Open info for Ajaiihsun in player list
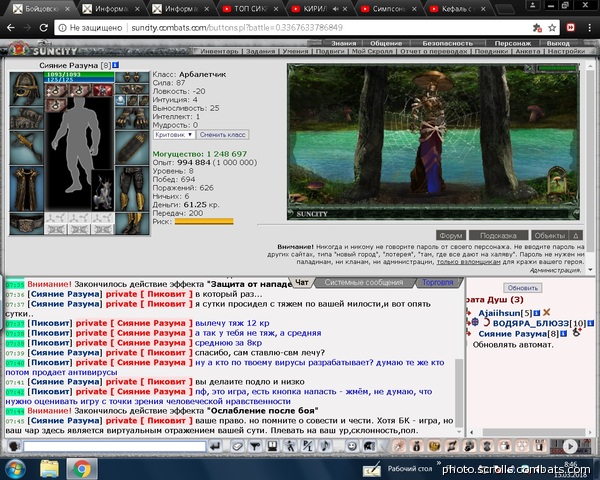This screenshot has height=480, width=600. pos(536,313)
